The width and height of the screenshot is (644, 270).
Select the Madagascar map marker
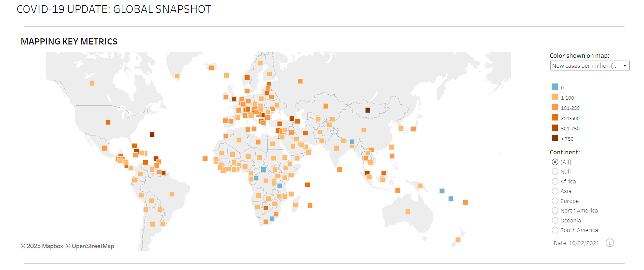(x=295, y=205)
